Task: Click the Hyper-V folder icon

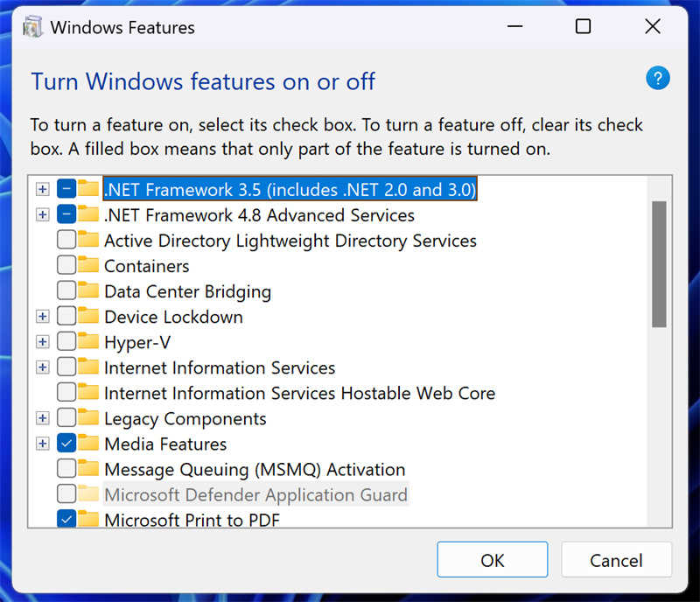Action: (88, 341)
